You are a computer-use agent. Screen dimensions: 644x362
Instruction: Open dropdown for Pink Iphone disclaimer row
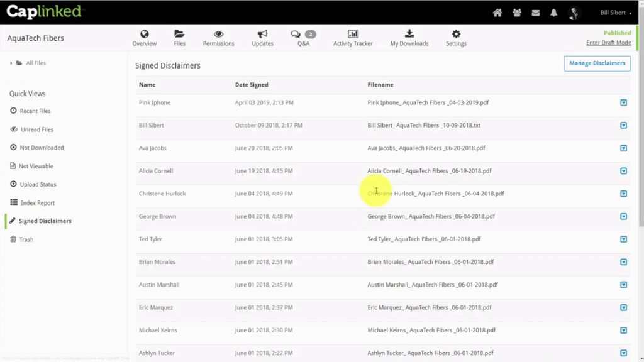pos(623,102)
